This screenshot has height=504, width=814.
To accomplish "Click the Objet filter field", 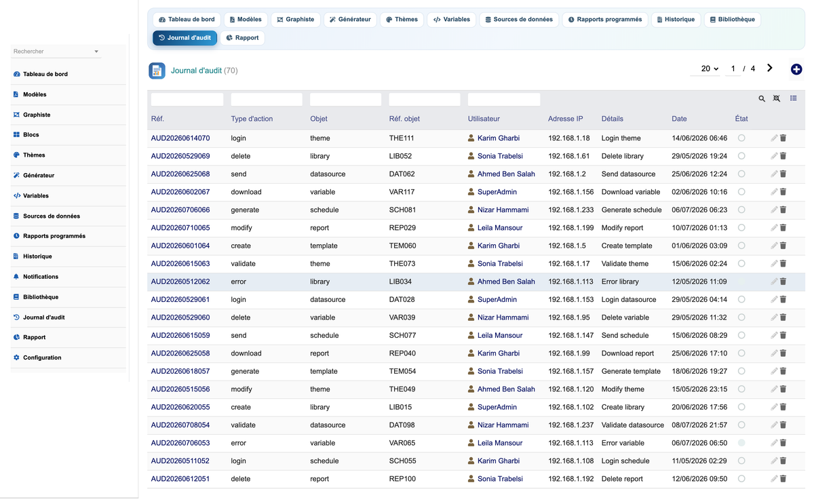I will coord(346,100).
